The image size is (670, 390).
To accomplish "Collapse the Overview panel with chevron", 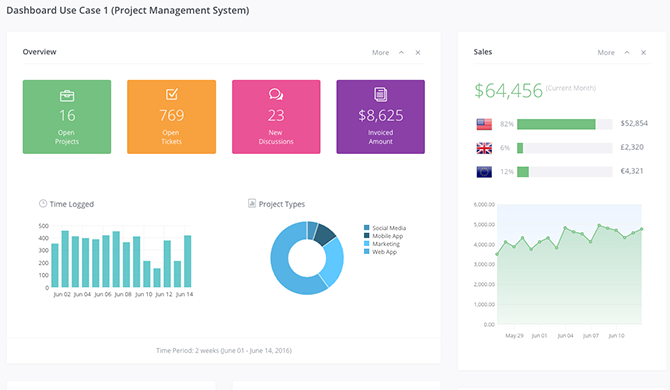I will (x=401, y=52).
